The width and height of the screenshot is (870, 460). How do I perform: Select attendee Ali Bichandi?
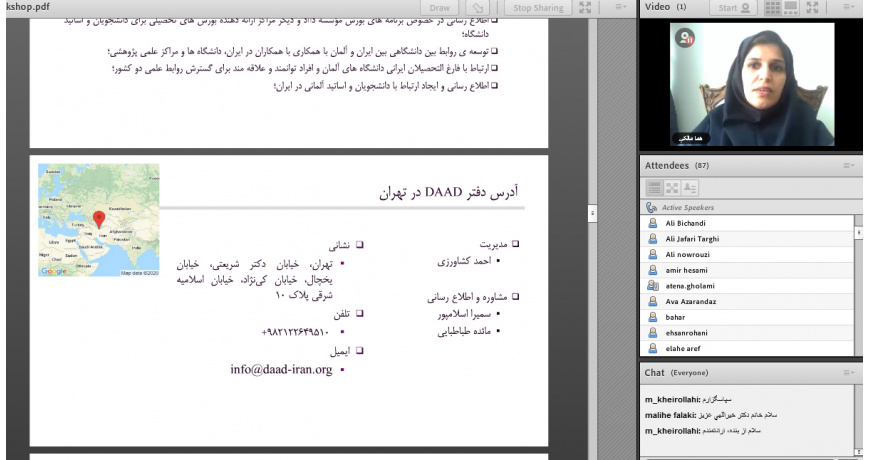747,223
